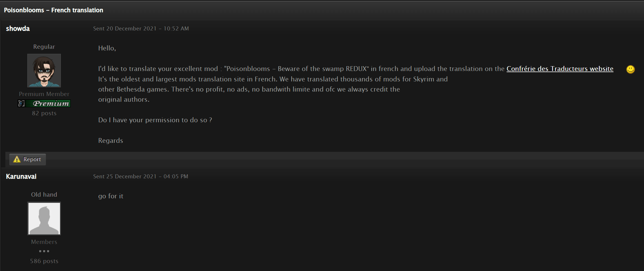Open the Confrérie des Traducteurs website link
The image size is (644, 271).
click(x=560, y=69)
